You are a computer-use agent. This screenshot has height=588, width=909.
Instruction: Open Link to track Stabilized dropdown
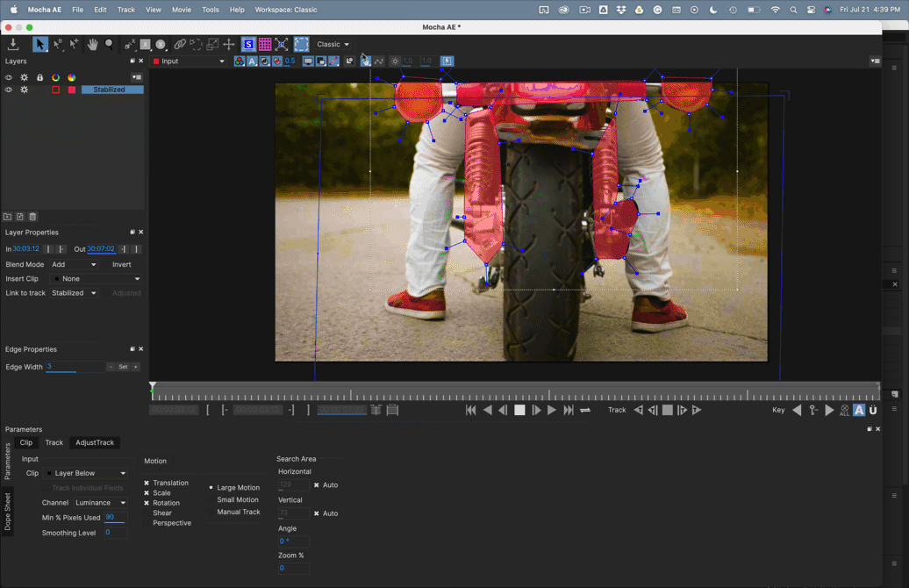(74, 293)
